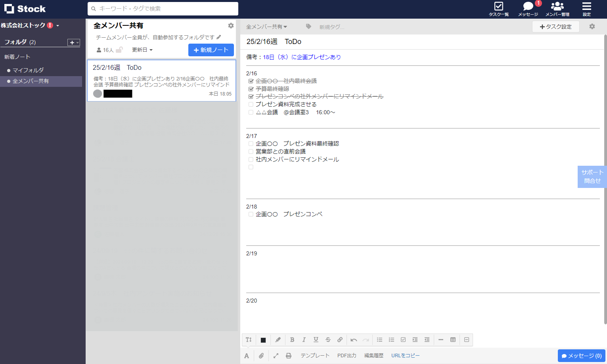Apply strikethrough formatting from toolbar
This screenshot has height=364, width=607.
(328, 340)
